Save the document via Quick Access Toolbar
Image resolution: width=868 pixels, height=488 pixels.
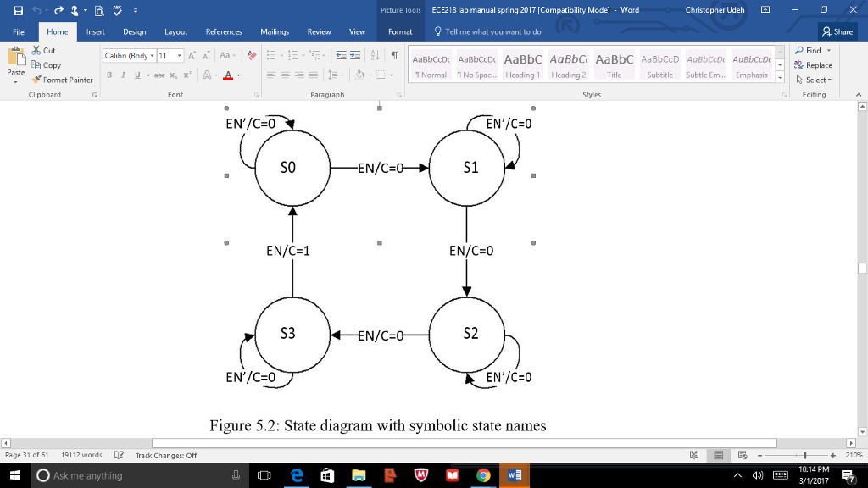tap(19, 11)
